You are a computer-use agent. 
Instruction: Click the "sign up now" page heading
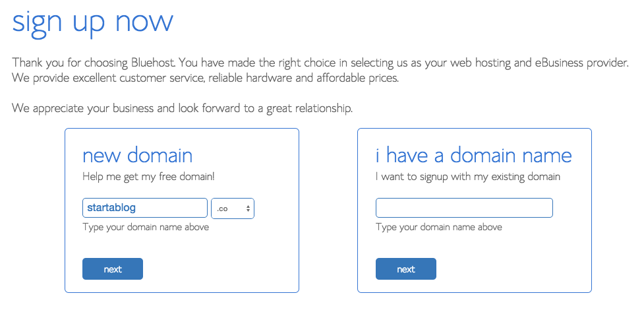tap(93, 21)
